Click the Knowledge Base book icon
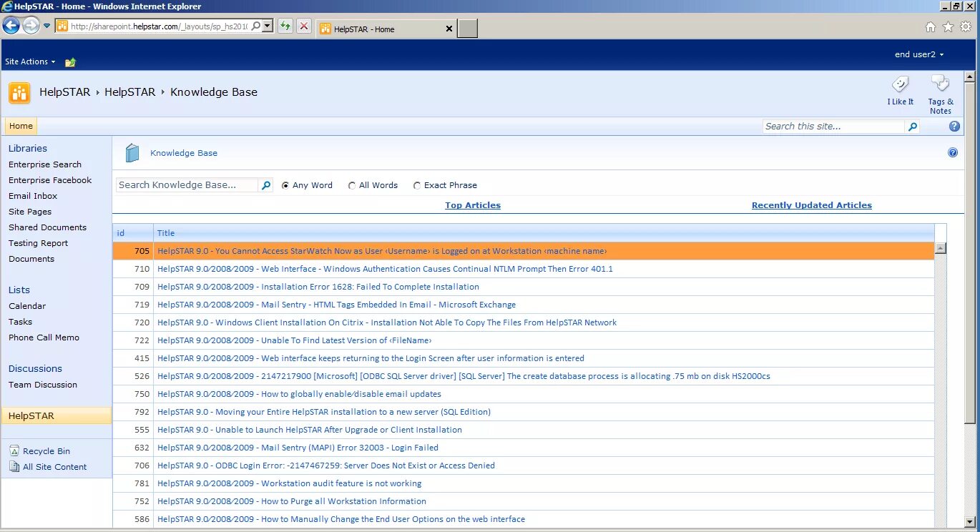980x532 pixels. tap(132, 153)
